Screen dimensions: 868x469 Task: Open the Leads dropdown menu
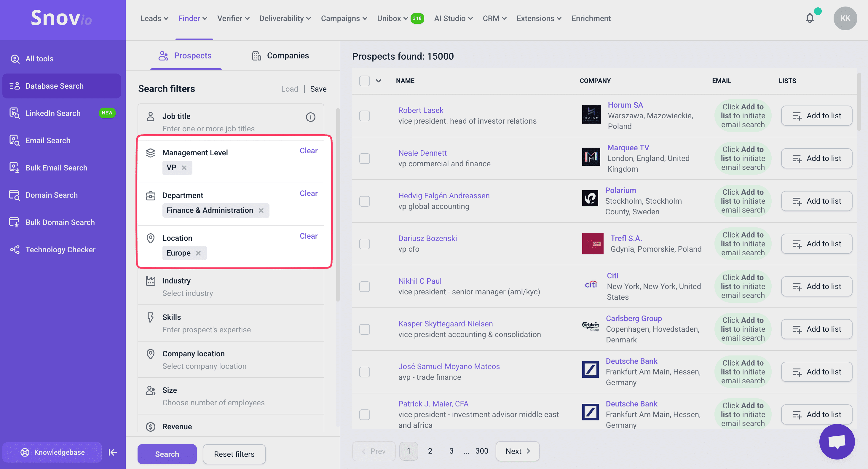pos(154,18)
